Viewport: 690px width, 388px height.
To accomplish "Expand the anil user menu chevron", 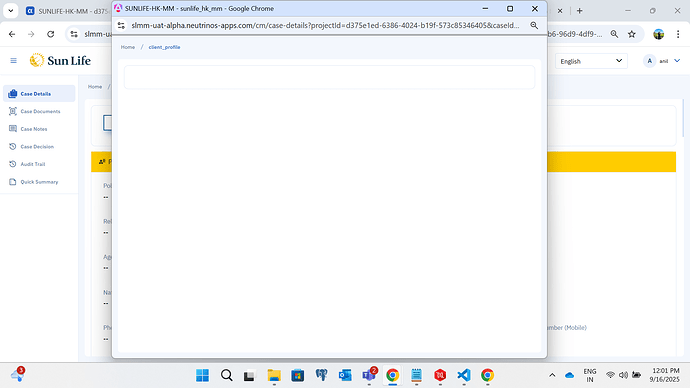I will 677,61.
